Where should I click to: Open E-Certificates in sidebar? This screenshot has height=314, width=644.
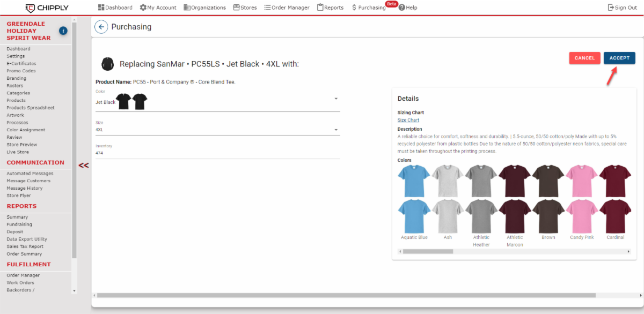[21, 63]
